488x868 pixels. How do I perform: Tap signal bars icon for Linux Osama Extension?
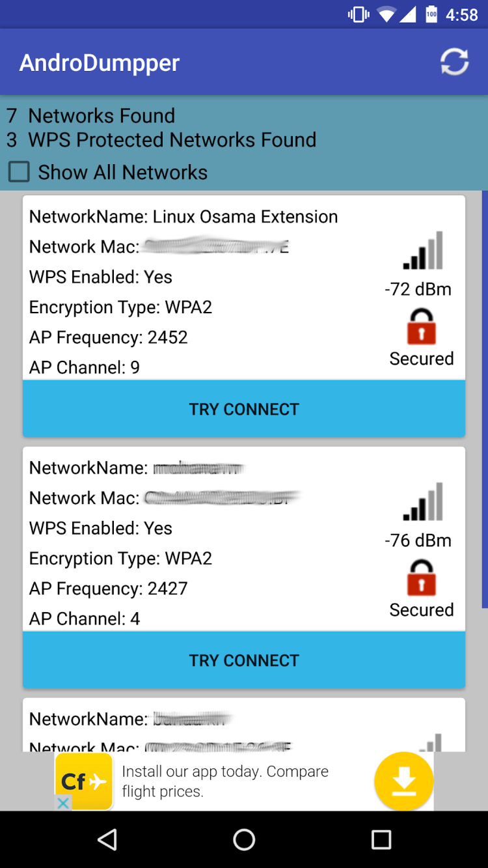pyautogui.click(x=423, y=251)
